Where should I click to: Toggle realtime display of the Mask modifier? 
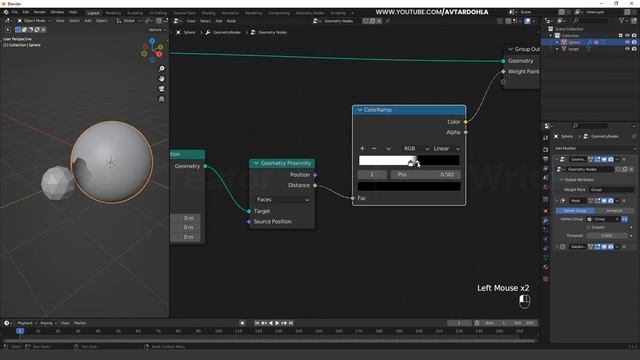604,200
